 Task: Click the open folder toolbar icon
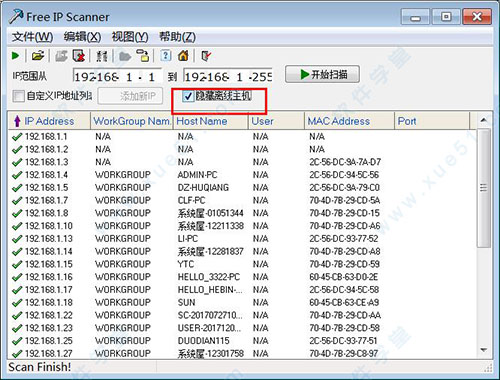coord(38,56)
